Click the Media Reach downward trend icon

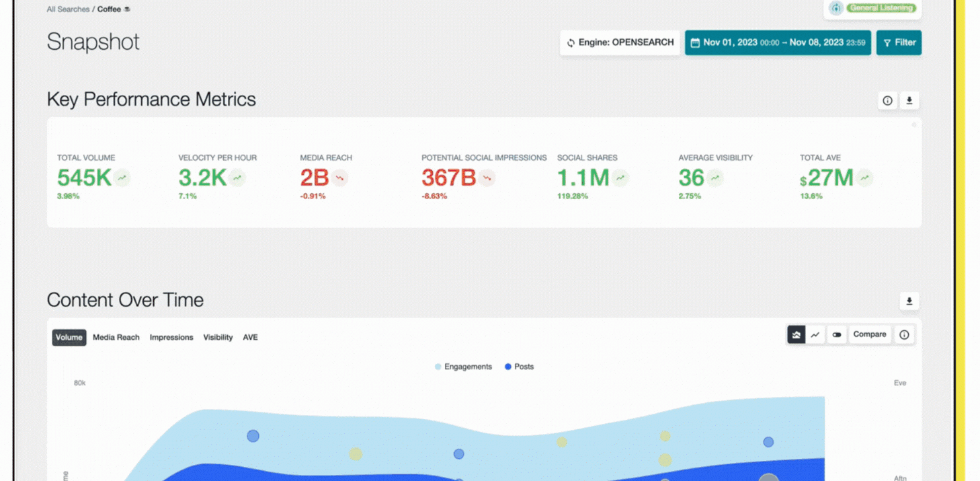pyautogui.click(x=339, y=178)
